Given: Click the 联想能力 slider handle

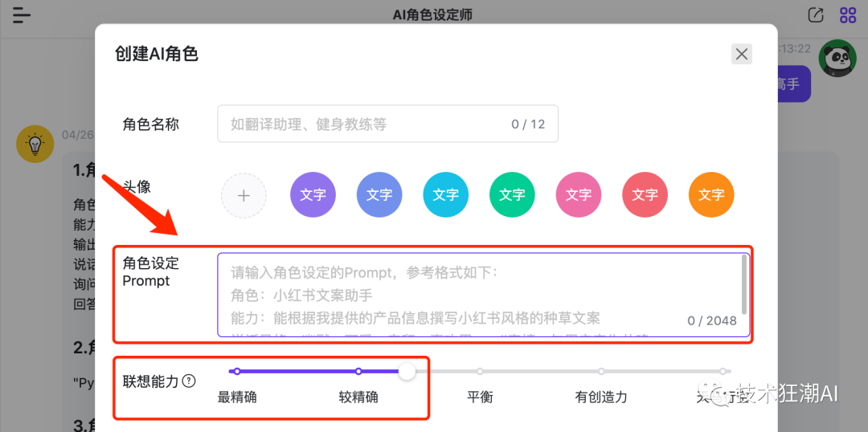Looking at the screenshot, I should 407,371.
